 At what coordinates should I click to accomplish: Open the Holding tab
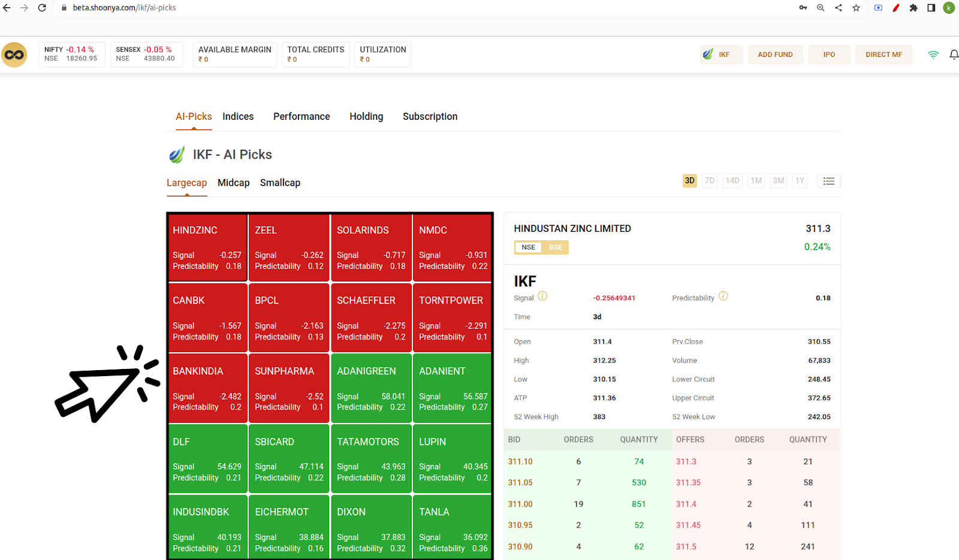366,117
